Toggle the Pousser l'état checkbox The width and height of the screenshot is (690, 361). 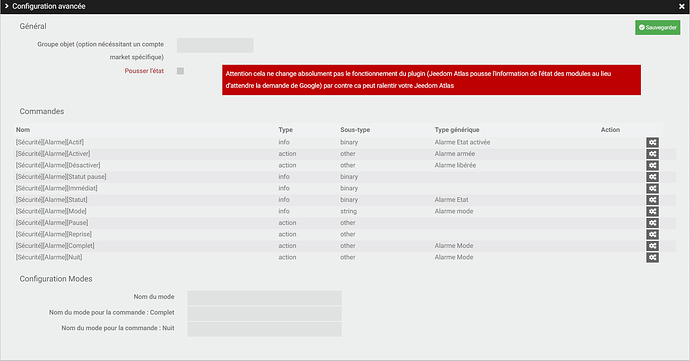(180, 71)
